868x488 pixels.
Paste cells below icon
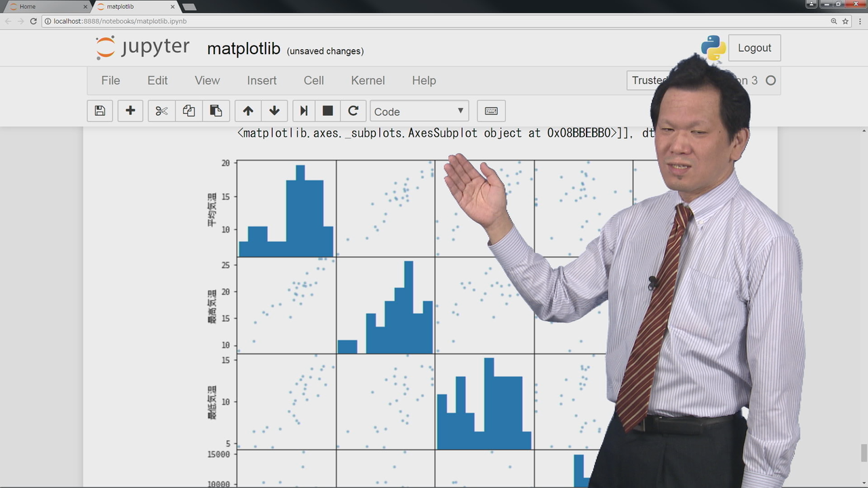(216, 111)
